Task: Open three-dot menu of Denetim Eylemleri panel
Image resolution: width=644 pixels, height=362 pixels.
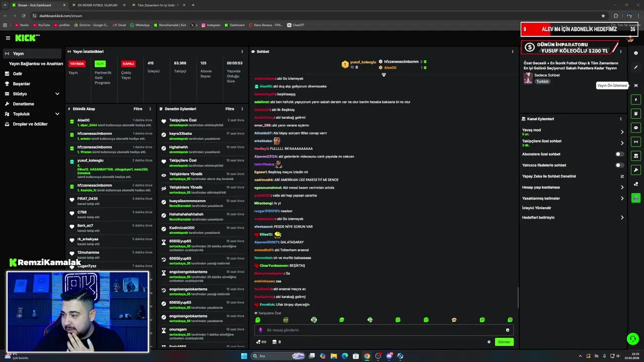Action: [242, 109]
